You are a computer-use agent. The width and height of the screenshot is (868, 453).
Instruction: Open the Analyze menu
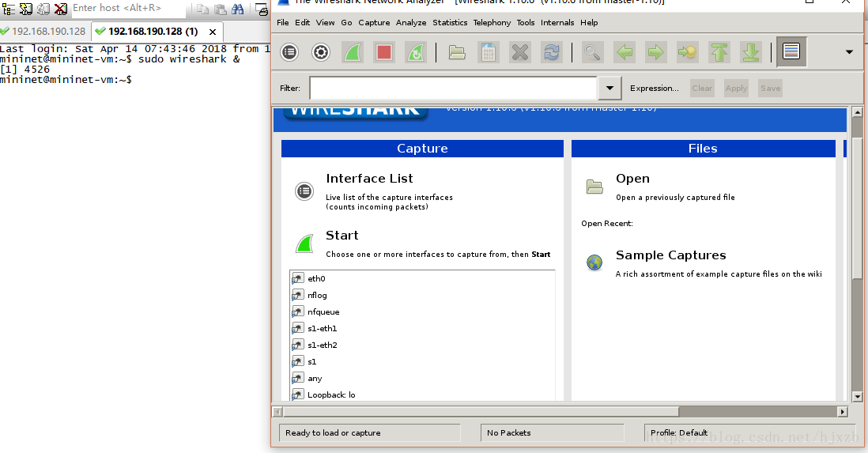pyautogui.click(x=411, y=23)
